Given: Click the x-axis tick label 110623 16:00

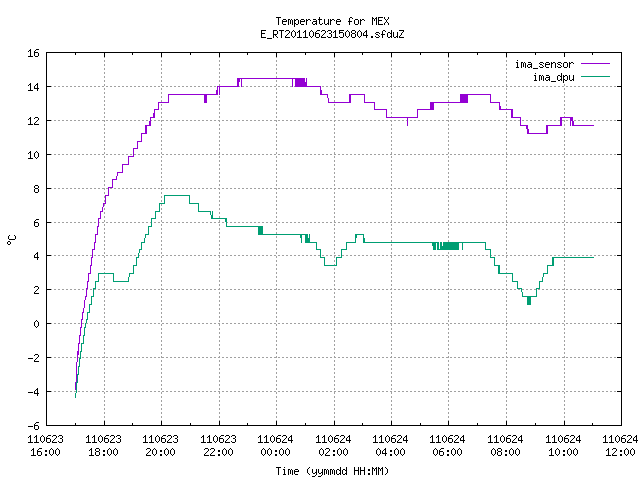Looking at the screenshot, I should pyautogui.click(x=45, y=446).
